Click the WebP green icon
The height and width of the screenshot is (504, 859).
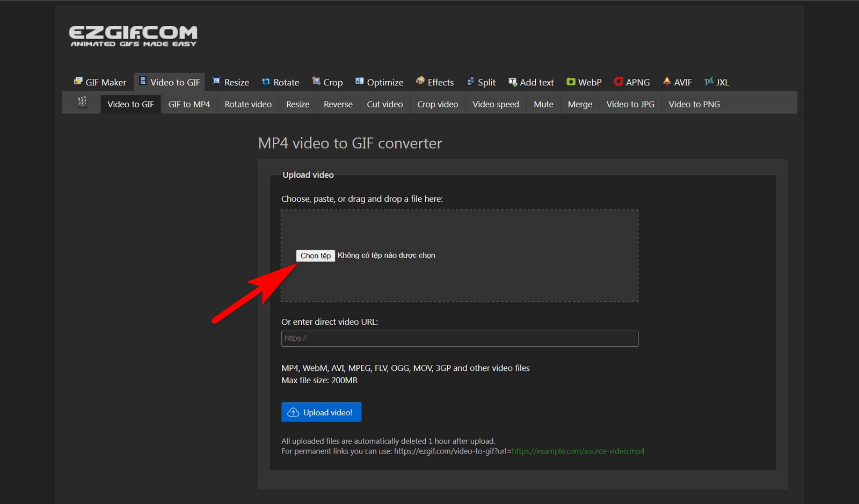coord(571,82)
